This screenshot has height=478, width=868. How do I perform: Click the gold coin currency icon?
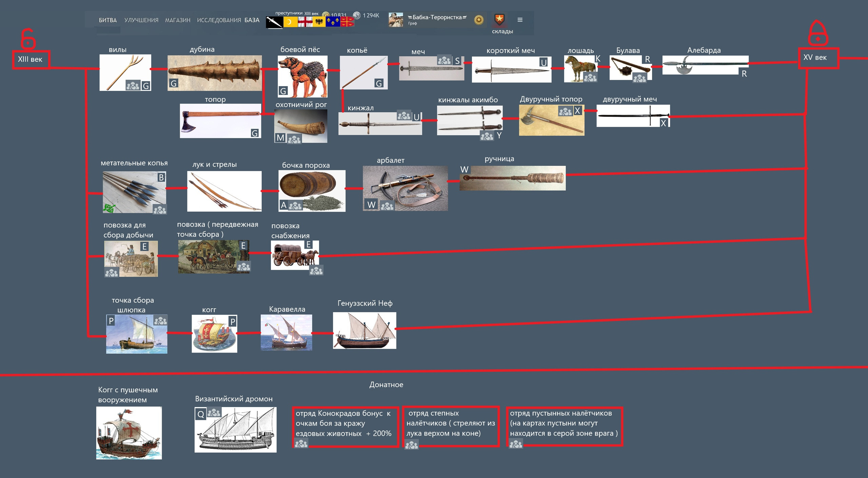click(x=326, y=15)
